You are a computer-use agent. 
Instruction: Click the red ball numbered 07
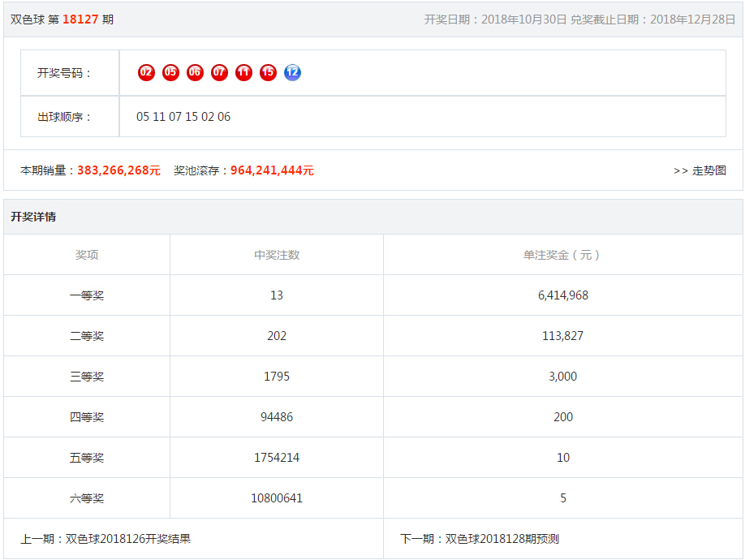[x=219, y=73]
